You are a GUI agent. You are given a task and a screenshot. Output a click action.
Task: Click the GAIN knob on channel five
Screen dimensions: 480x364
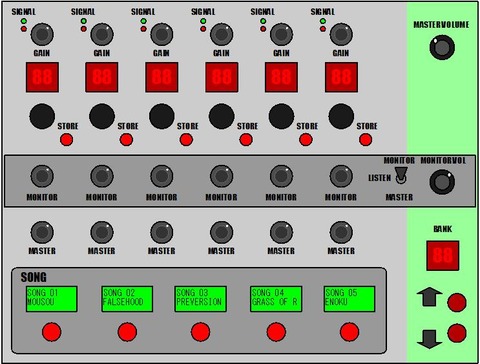(281, 34)
